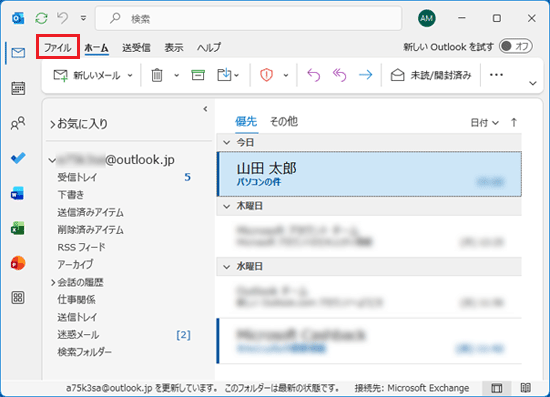
Task: Open the Calendar view in the sidebar
Action: click(18, 88)
